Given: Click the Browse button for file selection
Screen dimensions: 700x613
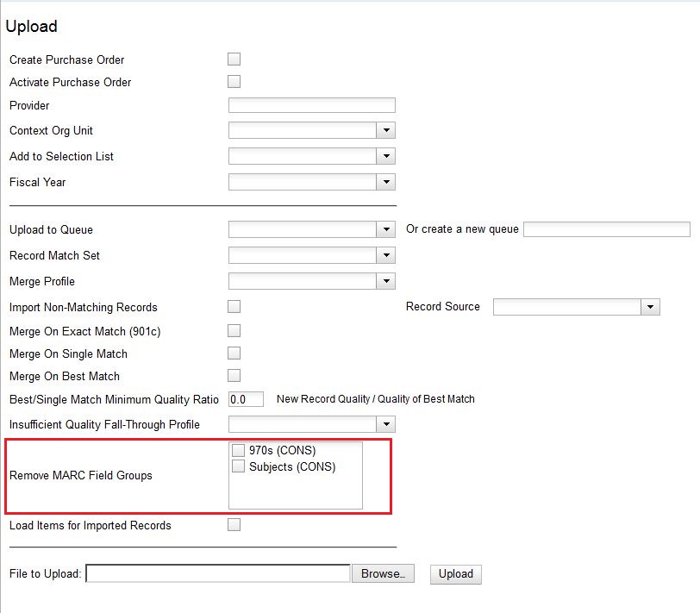Looking at the screenshot, I should point(383,573).
